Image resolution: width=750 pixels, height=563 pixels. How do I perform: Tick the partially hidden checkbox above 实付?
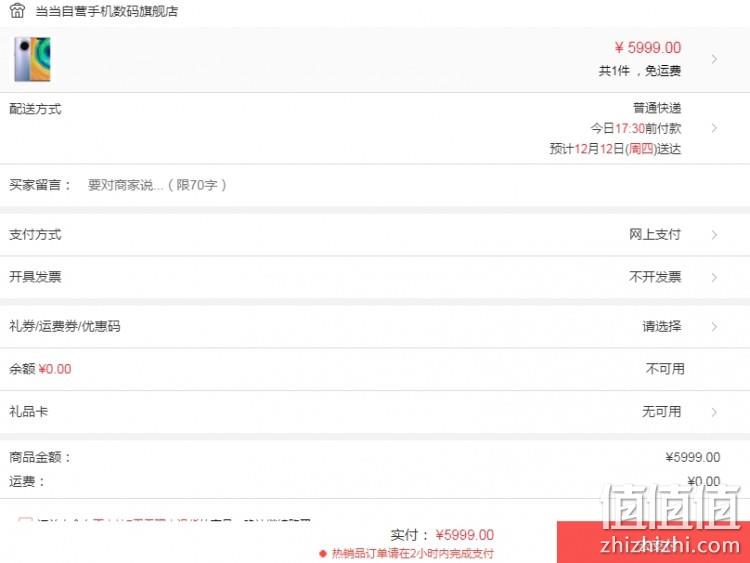25,520
